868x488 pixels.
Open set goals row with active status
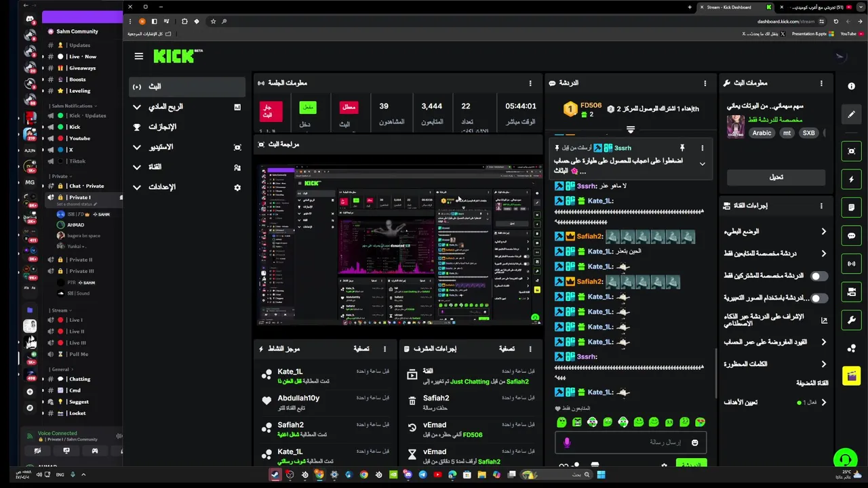776,402
